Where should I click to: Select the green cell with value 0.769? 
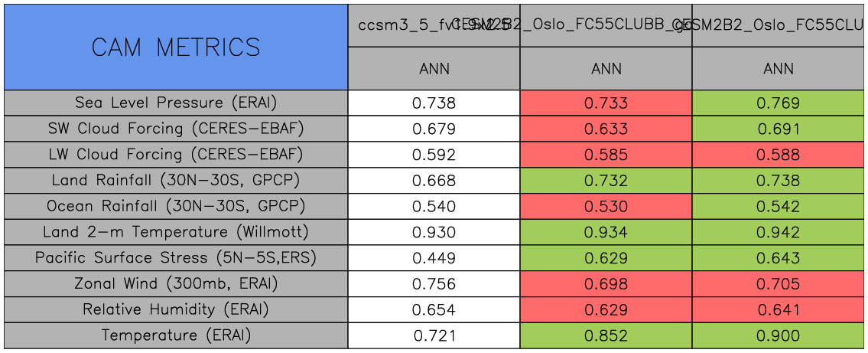tap(779, 103)
